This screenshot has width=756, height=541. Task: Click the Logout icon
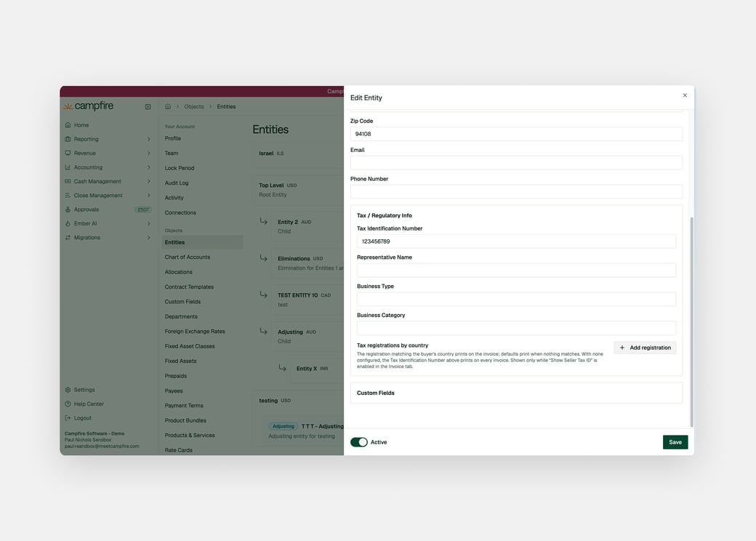pos(68,418)
